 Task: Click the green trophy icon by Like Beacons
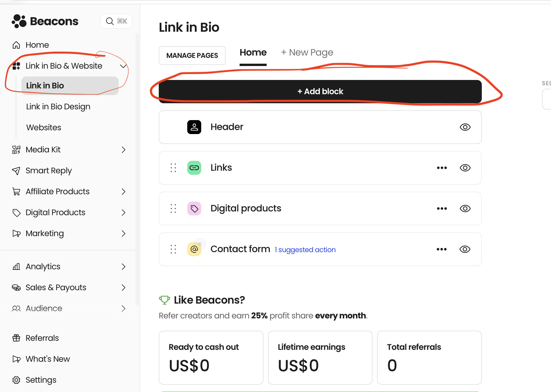(x=165, y=300)
